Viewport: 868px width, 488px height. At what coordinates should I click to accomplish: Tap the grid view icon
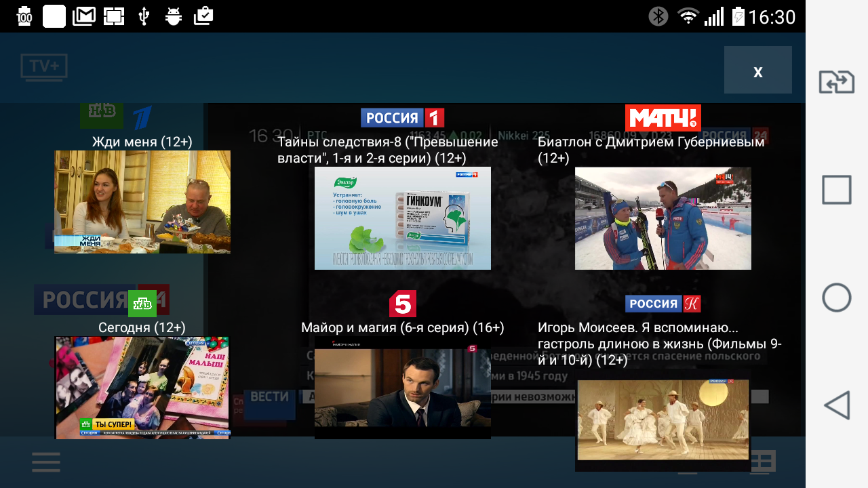(762, 462)
